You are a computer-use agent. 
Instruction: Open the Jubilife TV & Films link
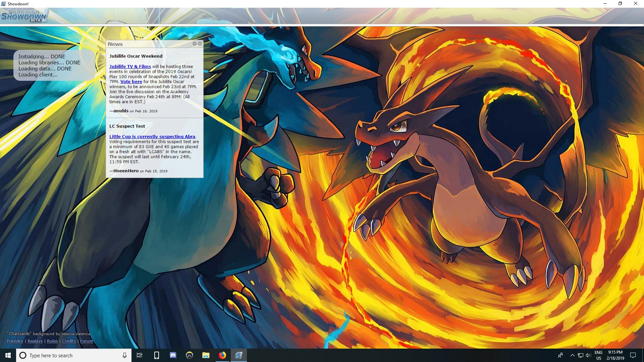coord(130,66)
